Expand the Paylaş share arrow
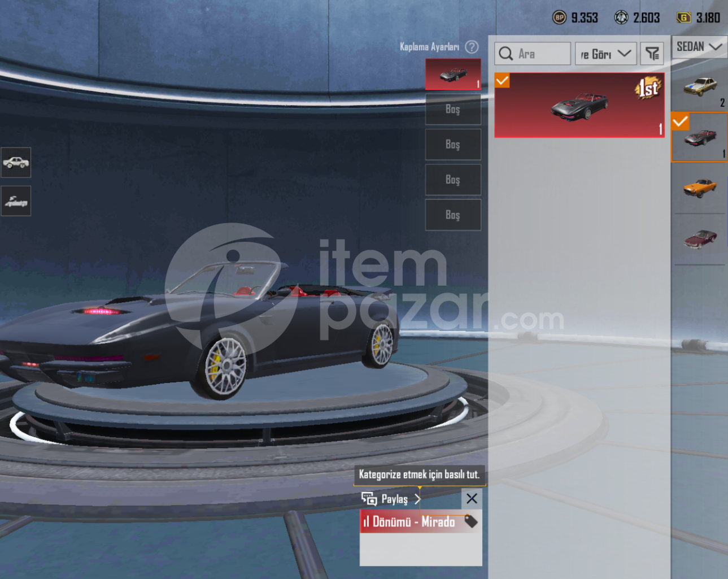 pyautogui.click(x=417, y=499)
